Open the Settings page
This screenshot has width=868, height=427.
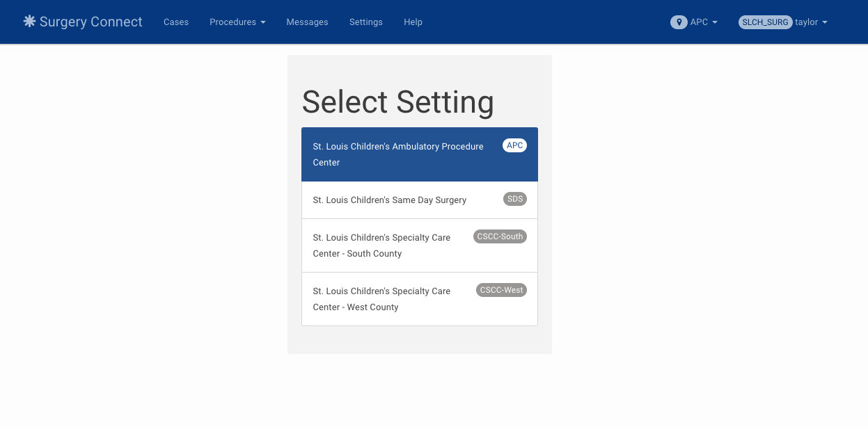[x=366, y=22]
